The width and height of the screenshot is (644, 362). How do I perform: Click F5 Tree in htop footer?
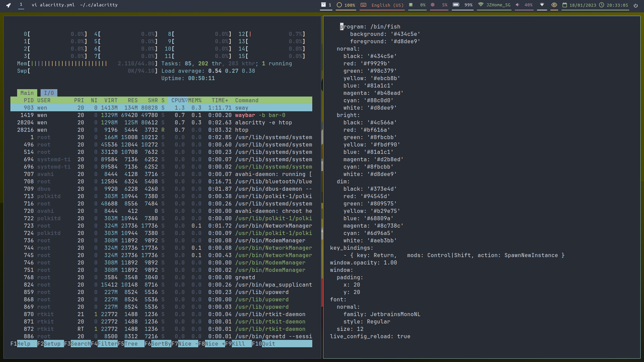pos(131,344)
